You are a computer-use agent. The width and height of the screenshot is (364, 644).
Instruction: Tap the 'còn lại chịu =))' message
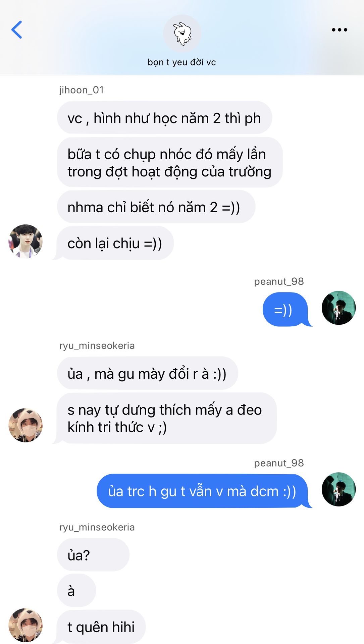[x=115, y=243]
